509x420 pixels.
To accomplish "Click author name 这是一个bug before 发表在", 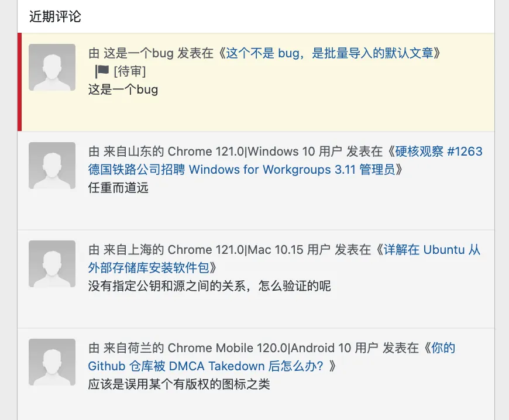I will (x=138, y=53).
